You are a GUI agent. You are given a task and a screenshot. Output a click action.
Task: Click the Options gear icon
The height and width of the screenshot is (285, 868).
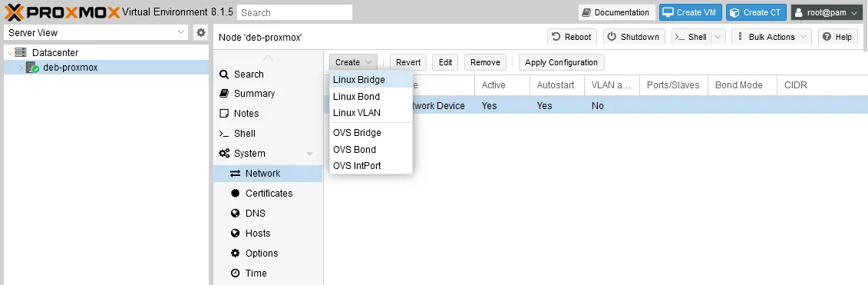(x=236, y=253)
